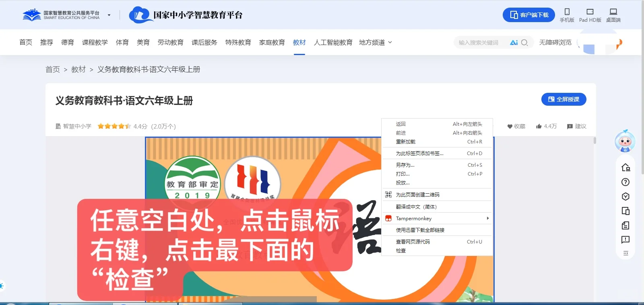Click the Pad HD版 tablet icon
The image size is (644, 305).
coord(590,12)
